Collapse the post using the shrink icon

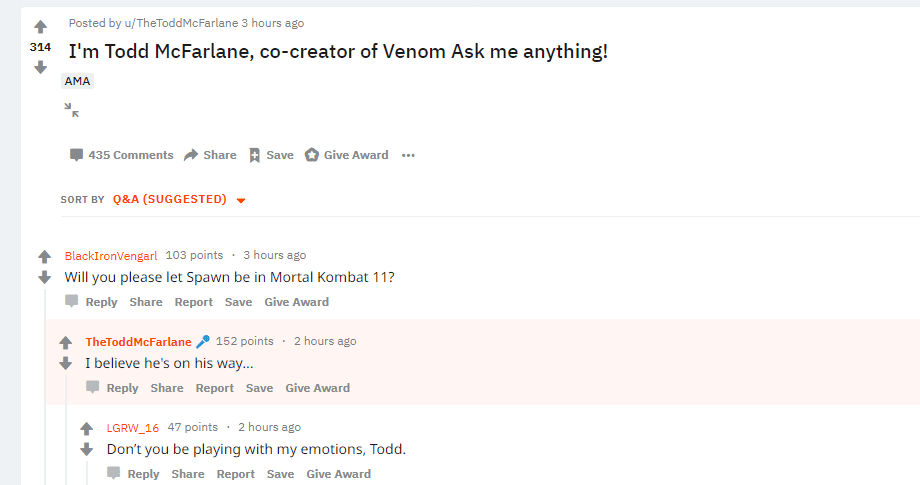(72, 110)
